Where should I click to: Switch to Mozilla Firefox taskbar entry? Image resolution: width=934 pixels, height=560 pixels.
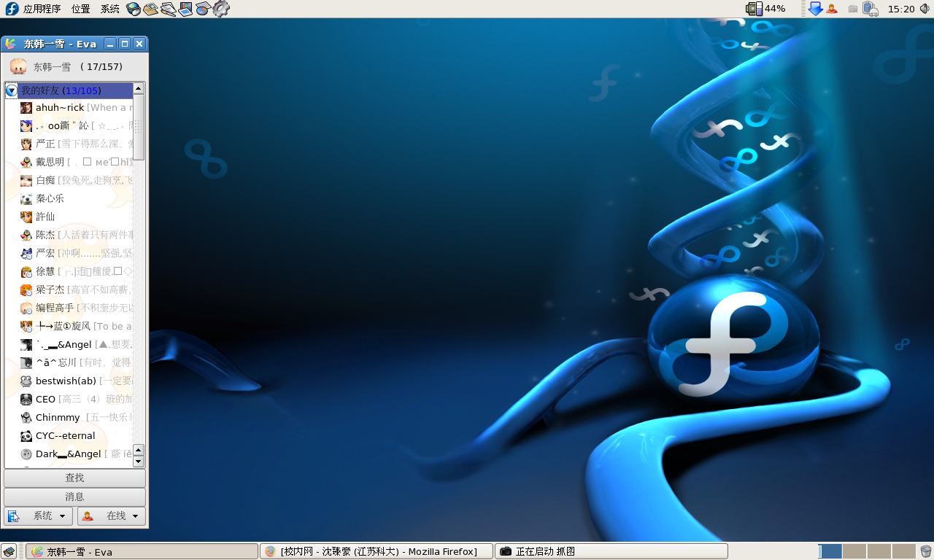coord(377,551)
